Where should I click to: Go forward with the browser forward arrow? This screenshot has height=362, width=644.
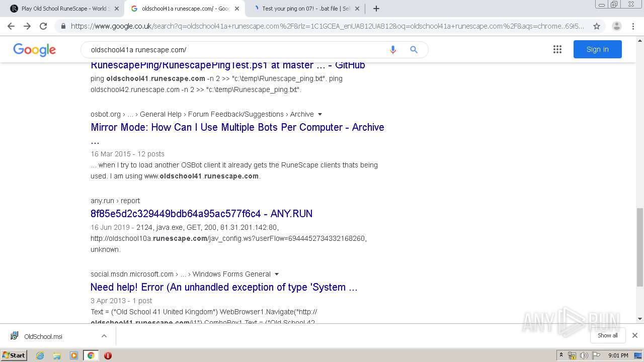tap(27, 26)
